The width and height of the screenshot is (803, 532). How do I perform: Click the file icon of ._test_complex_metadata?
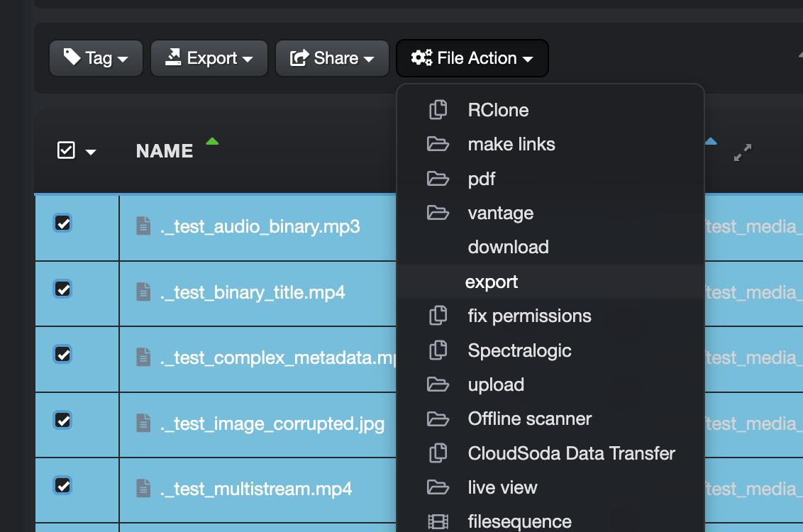coord(143,357)
